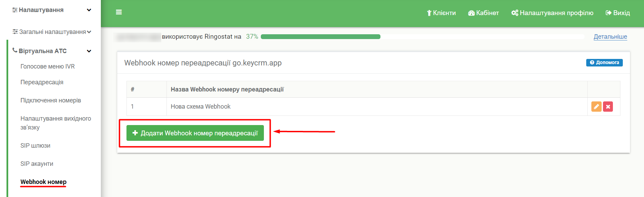Click sliders icon beside Загальні налаштування
Screen dimensions: 644x197
tap(15, 32)
